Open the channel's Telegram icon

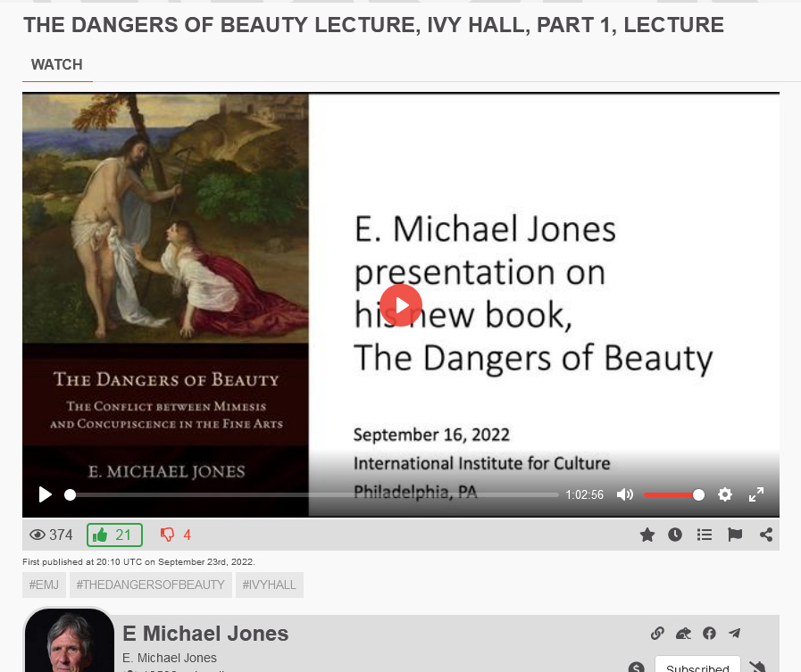coord(735,634)
